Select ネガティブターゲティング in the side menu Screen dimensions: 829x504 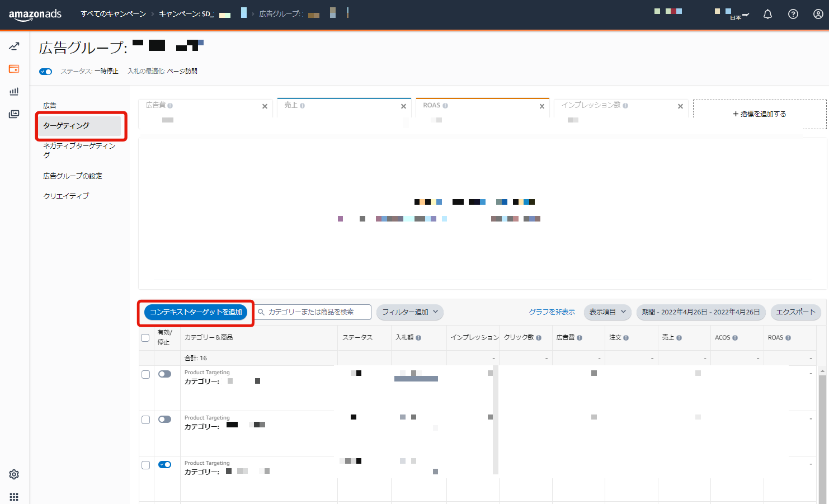[x=79, y=150]
